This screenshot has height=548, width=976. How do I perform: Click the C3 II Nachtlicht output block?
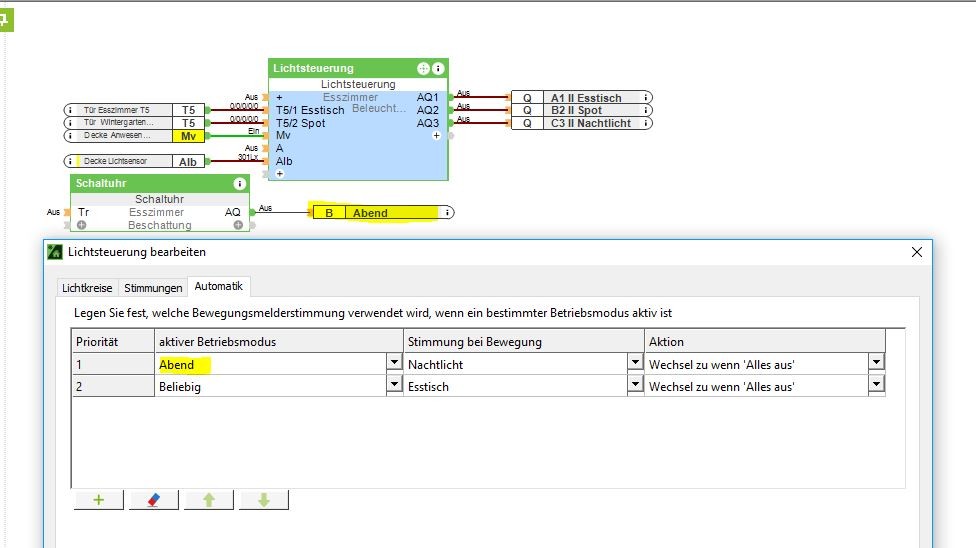coord(582,123)
